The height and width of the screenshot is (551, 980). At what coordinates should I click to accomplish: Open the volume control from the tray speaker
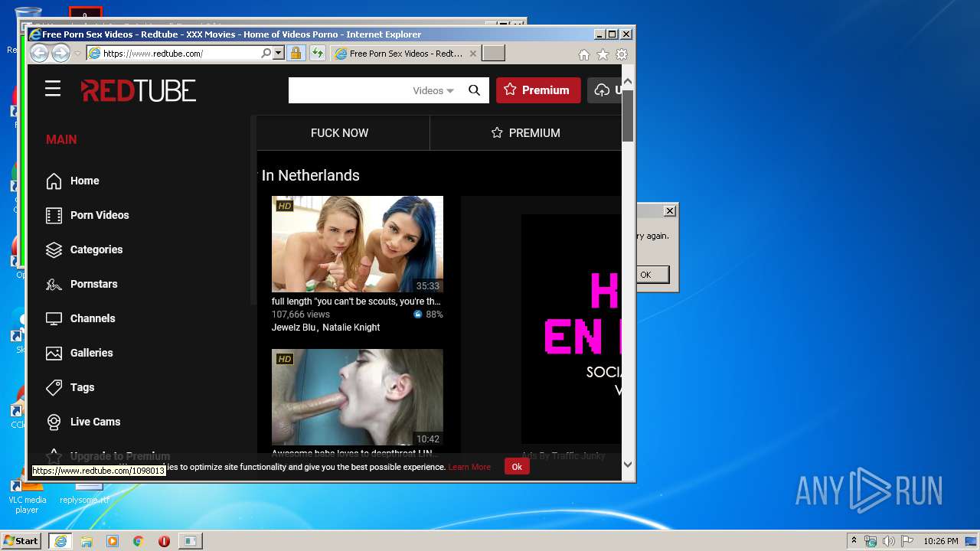888,541
